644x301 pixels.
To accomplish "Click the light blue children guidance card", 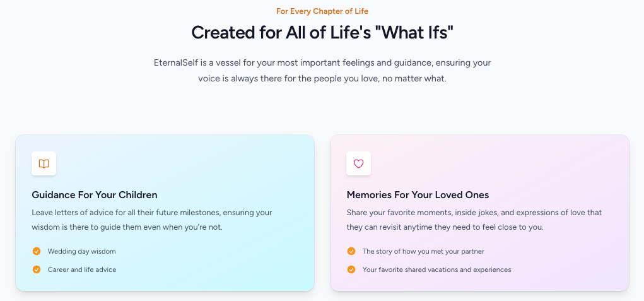I will [165, 213].
